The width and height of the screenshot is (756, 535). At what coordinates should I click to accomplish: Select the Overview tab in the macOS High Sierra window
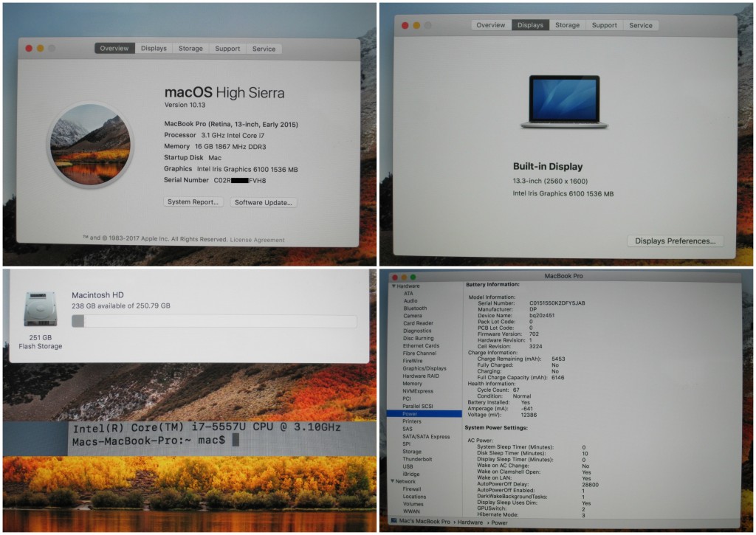[114, 48]
